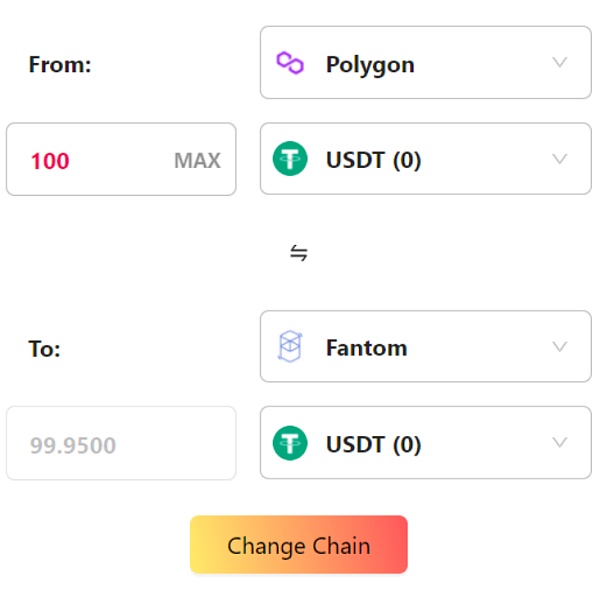
Task: Click the source token's green Tether icon
Action: tap(291, 160)
